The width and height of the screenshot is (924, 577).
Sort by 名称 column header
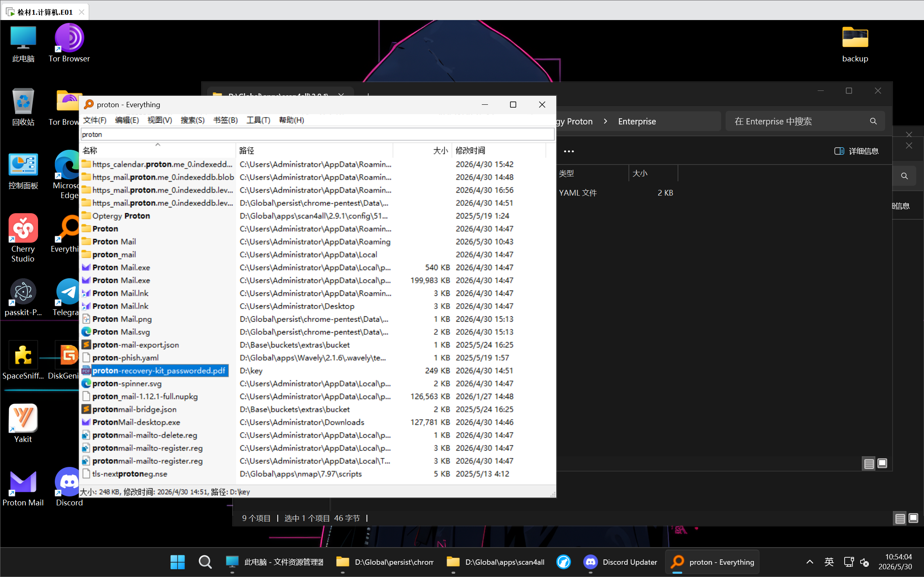(x=157, y=150)
